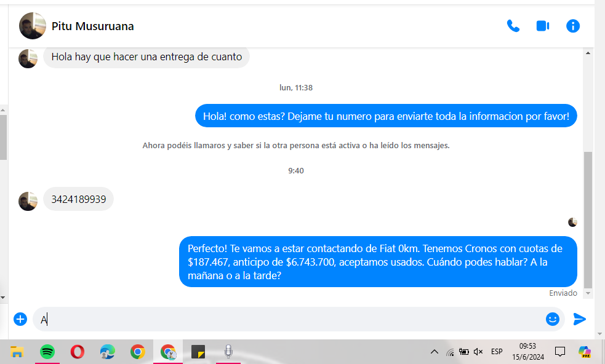605x364 pixels.
Task: Open the clock showing 09:53 15/6/2024
Action: tap(528, 352)
